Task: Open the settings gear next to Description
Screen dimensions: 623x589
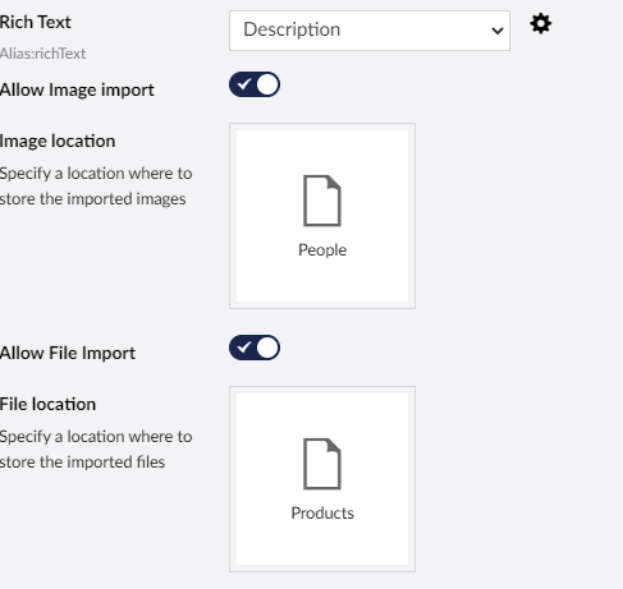Action: (541, 24)
